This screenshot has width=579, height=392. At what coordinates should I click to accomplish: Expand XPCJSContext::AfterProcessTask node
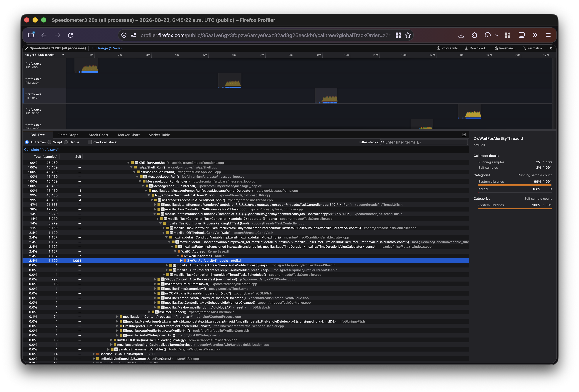(155, 279)
